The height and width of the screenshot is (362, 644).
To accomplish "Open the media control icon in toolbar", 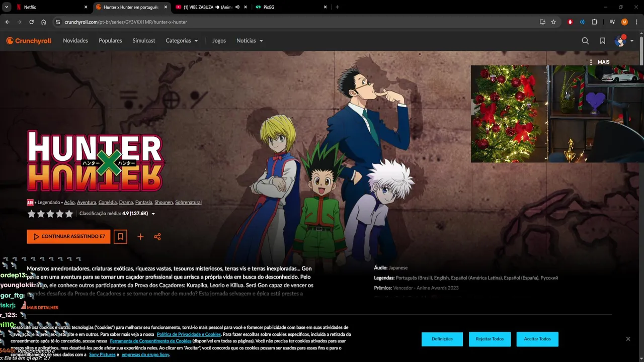I will pos(612,22).
